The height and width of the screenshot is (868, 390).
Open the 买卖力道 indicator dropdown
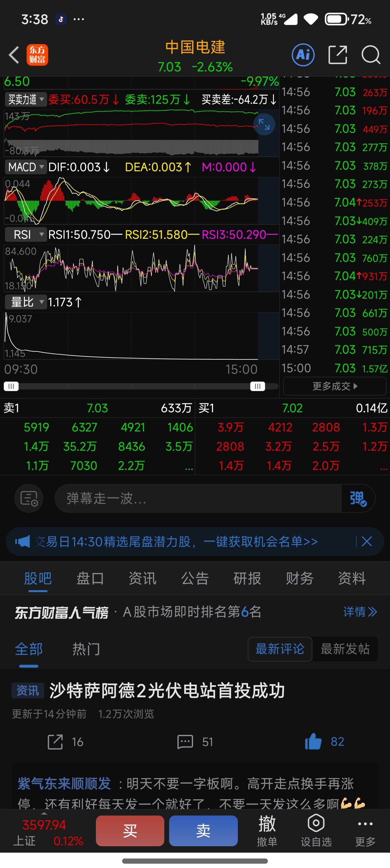coord(26,100)
